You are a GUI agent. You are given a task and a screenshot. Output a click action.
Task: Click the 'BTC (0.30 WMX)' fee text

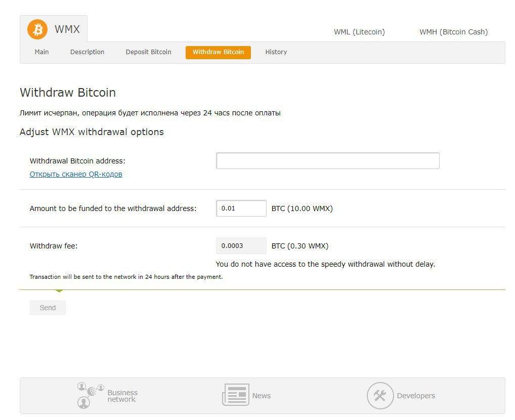300,246
